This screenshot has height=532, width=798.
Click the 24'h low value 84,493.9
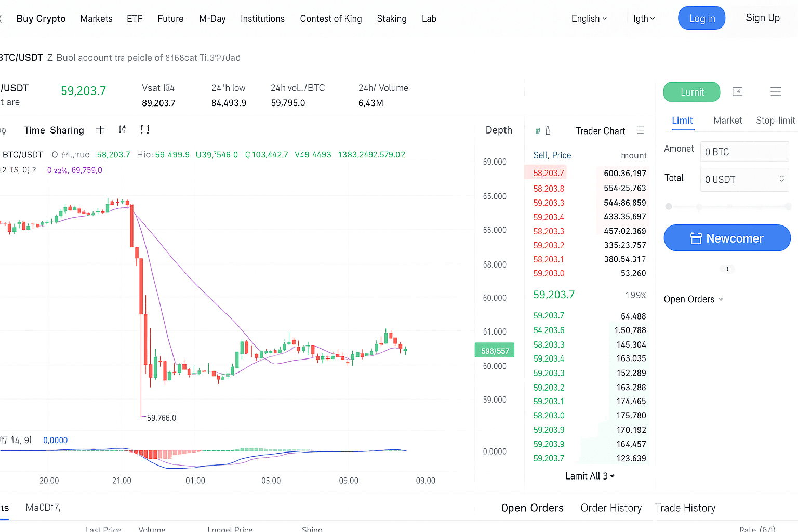tap(229, 103)
